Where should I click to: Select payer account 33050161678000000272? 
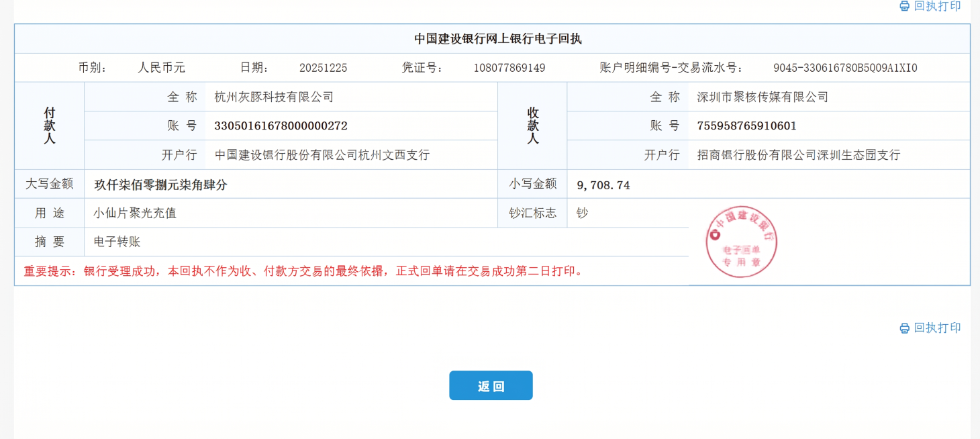(x=281, y=126)
